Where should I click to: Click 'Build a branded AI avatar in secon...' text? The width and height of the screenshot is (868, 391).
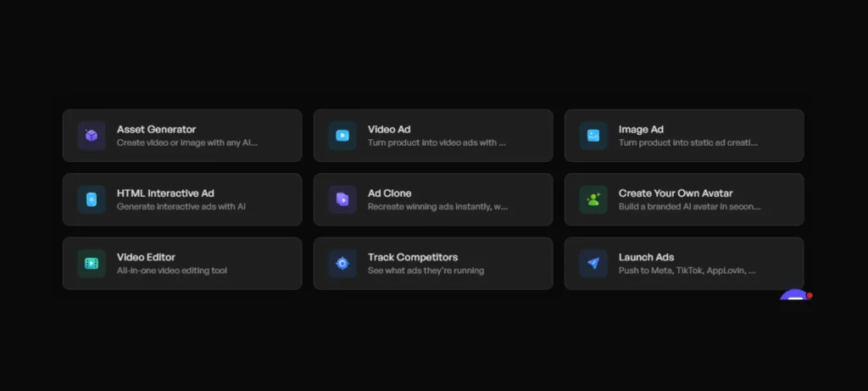(x=690, y=207)
